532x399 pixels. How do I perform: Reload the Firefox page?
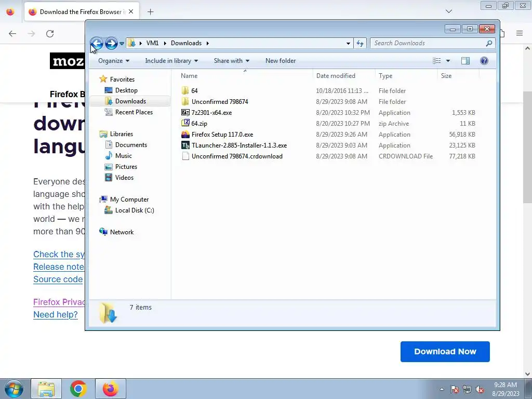click(50, 34)
